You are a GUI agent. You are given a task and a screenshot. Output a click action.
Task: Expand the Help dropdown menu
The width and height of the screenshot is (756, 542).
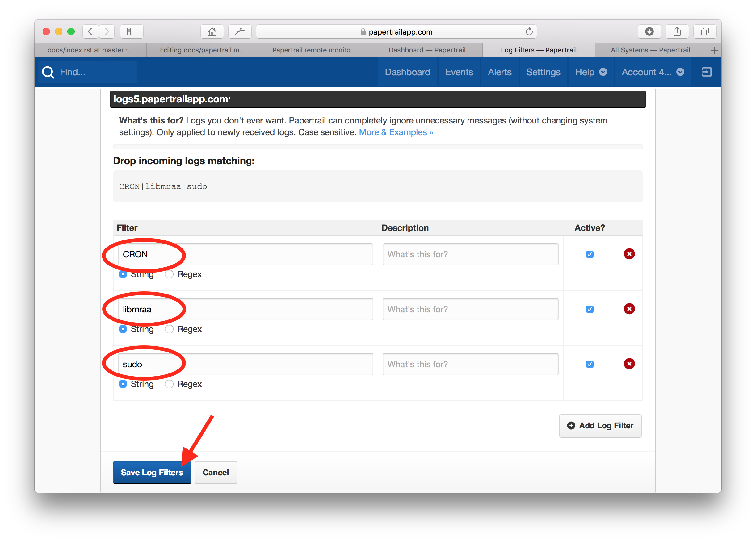(591, 72)
